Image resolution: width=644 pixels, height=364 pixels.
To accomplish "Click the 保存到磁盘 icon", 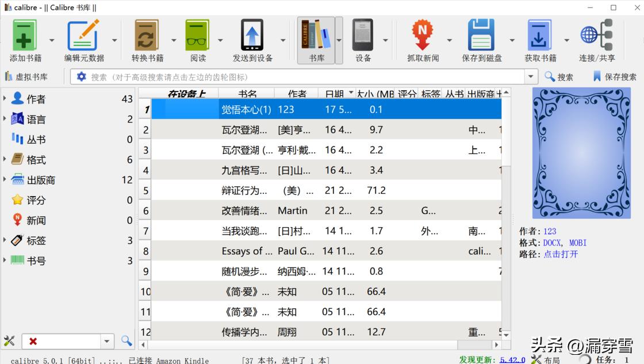I will pyautogui.click(x=481, y=35).
